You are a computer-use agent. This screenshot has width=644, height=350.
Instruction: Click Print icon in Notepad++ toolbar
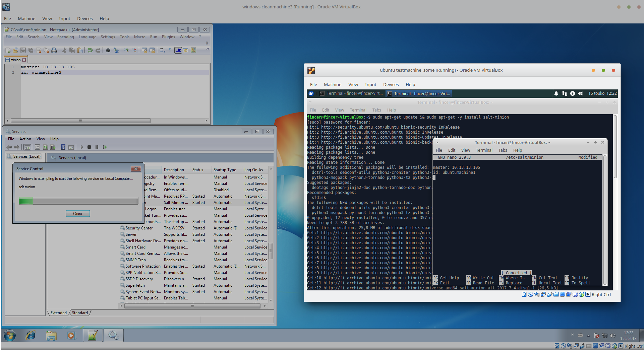54,50
